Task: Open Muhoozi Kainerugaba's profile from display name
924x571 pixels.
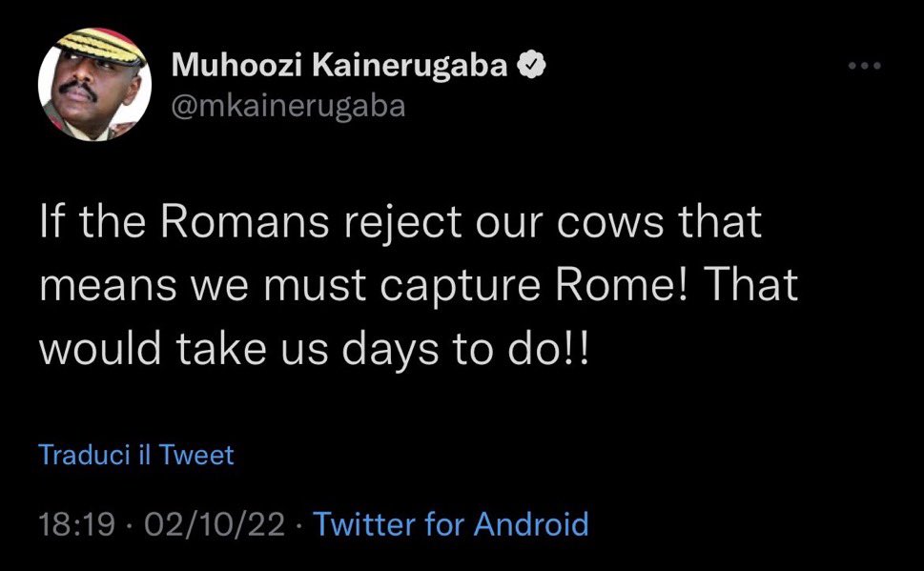Action: tap(339, 66)
